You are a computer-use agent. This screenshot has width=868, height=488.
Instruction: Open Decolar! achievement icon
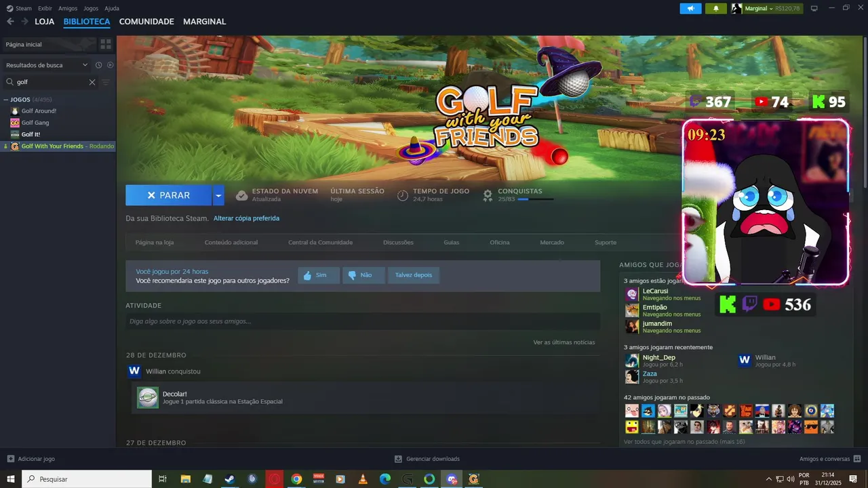point(148,398)
